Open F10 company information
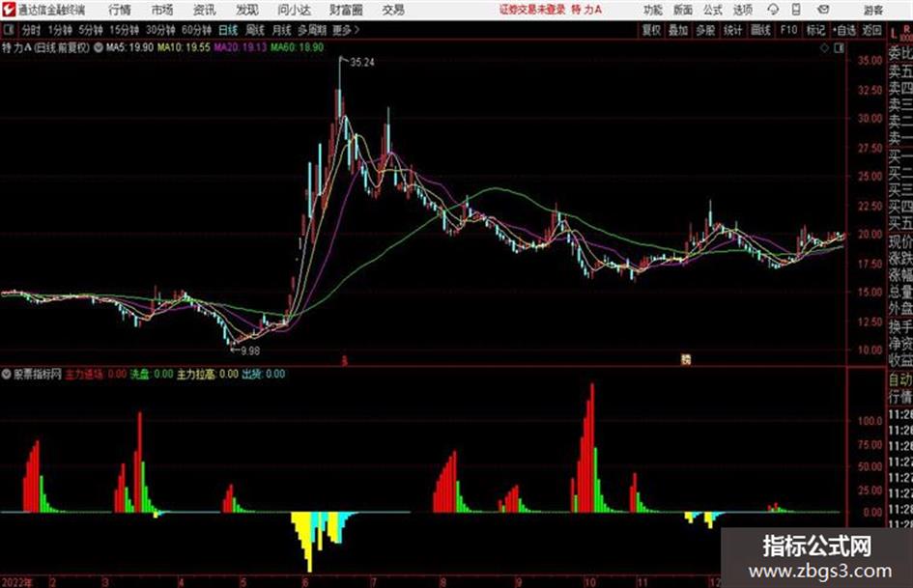The image size is (913, 588). click(x=789, y=30)
